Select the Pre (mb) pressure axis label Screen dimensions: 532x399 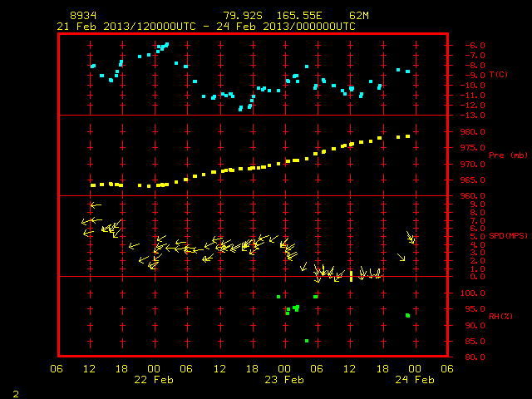508,155
